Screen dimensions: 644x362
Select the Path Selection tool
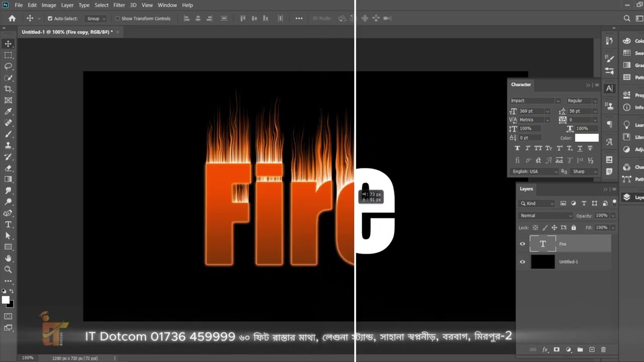[x=8, y=235]
